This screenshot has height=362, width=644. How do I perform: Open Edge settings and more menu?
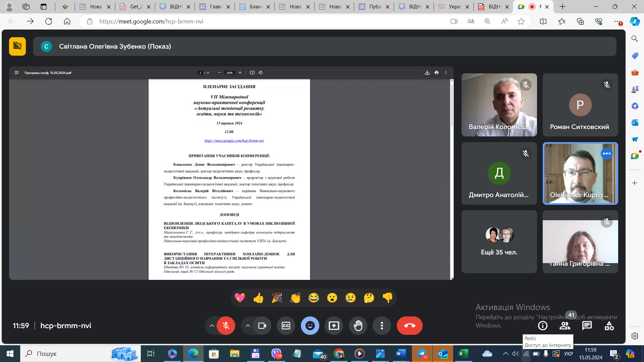tap(617, 21)
